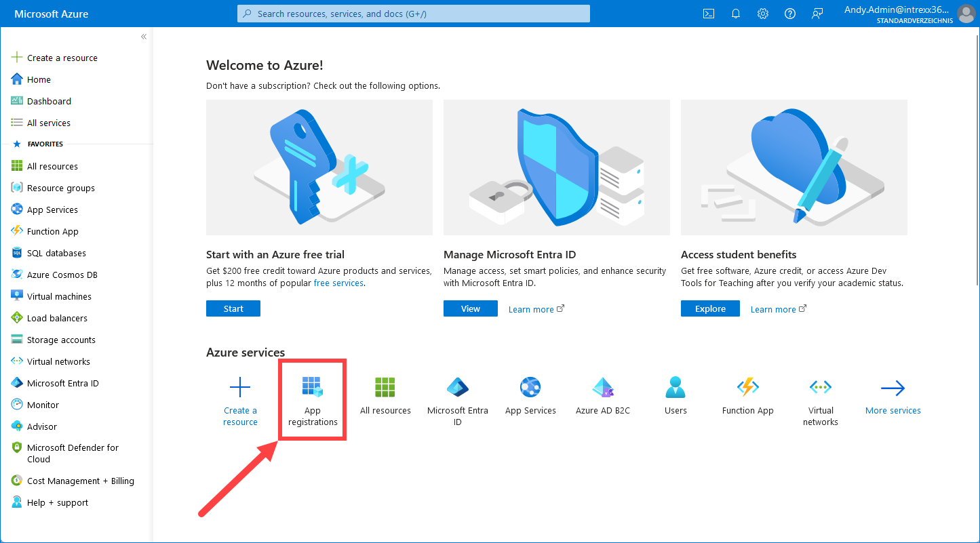Click the FAVORITES star heading
Viewport: 980px width, 543px height.
point(38,144)
